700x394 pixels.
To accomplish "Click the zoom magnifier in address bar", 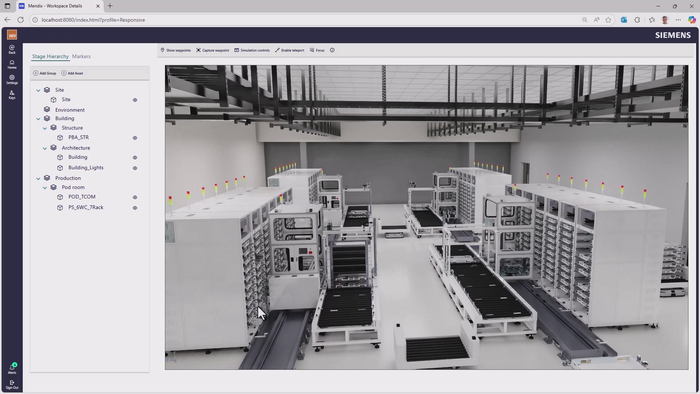I will tap(584, 20).
